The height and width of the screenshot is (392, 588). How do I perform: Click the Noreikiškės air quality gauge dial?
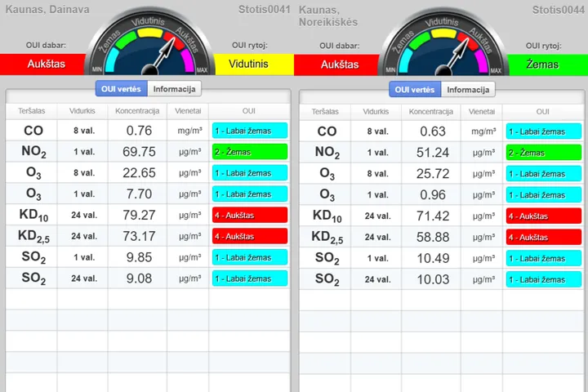(443, 42)
